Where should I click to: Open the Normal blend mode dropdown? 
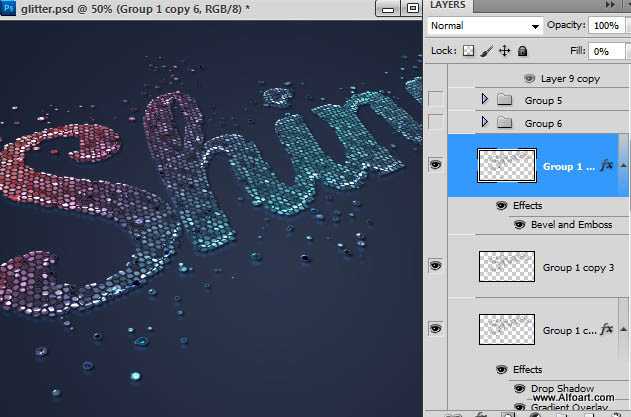coord(483,24)
